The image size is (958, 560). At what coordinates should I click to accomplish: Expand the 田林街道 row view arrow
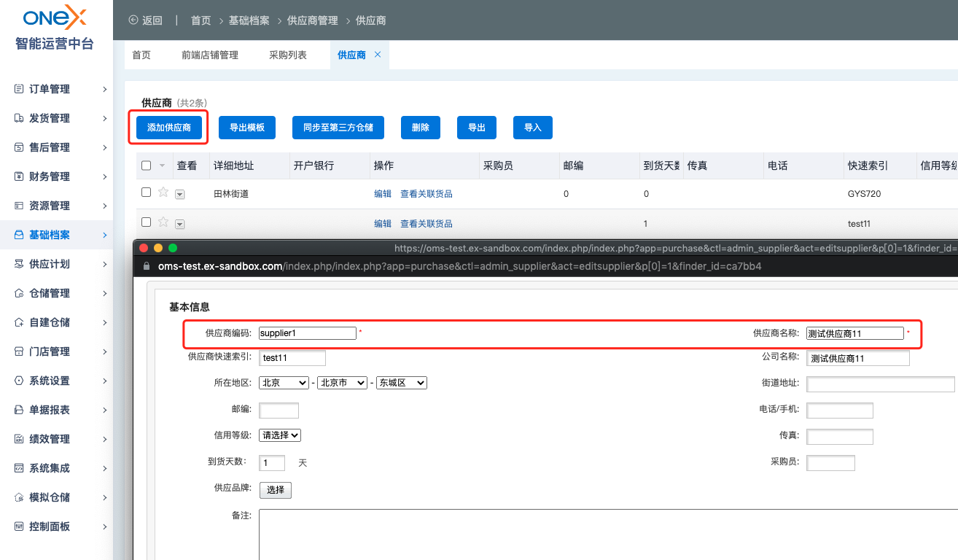click(180, 195)
